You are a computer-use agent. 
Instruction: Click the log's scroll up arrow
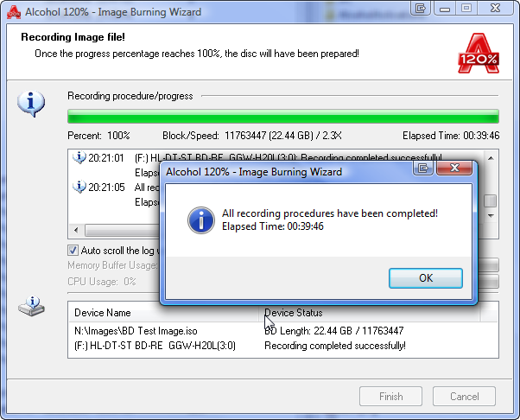click(x=491, y=158)
